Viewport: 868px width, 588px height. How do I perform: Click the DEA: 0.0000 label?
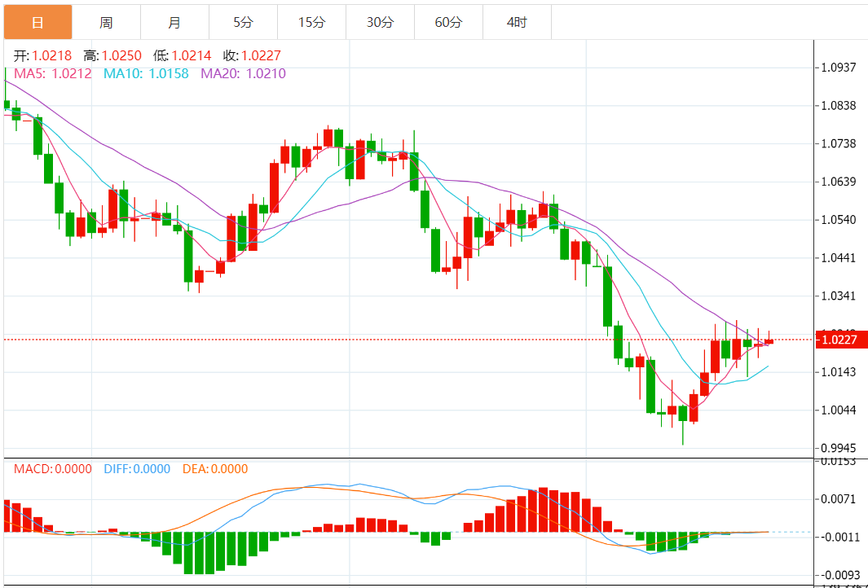(x=215, y=469)
